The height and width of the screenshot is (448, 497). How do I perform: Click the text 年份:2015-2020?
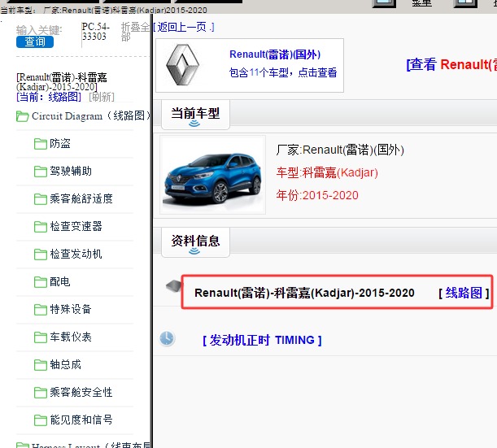317,195
